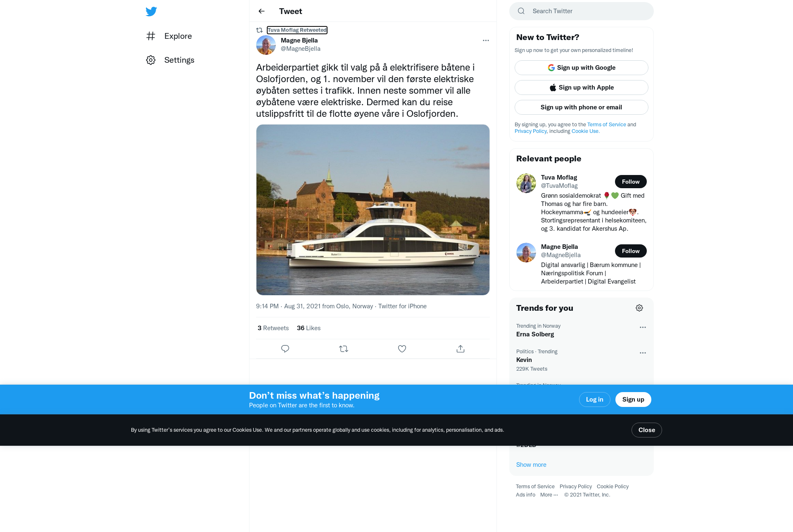Click the Twitter bird logo
The image size is (793, 532).
151,12
